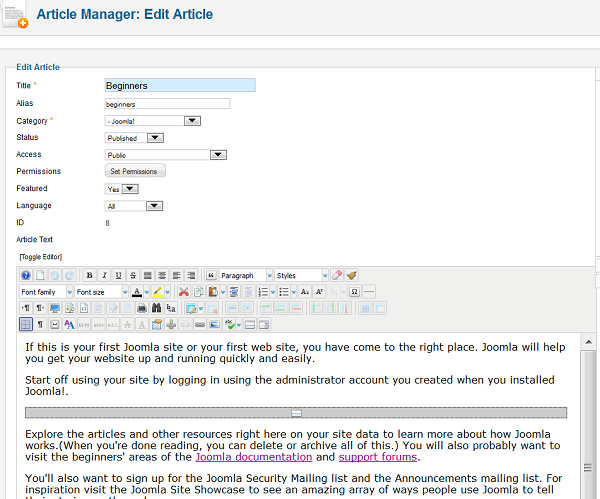The width and height of the screenshot is (600, 499).
Task: Click the eraser Remove Formatting icon
Action: (337, 275)
